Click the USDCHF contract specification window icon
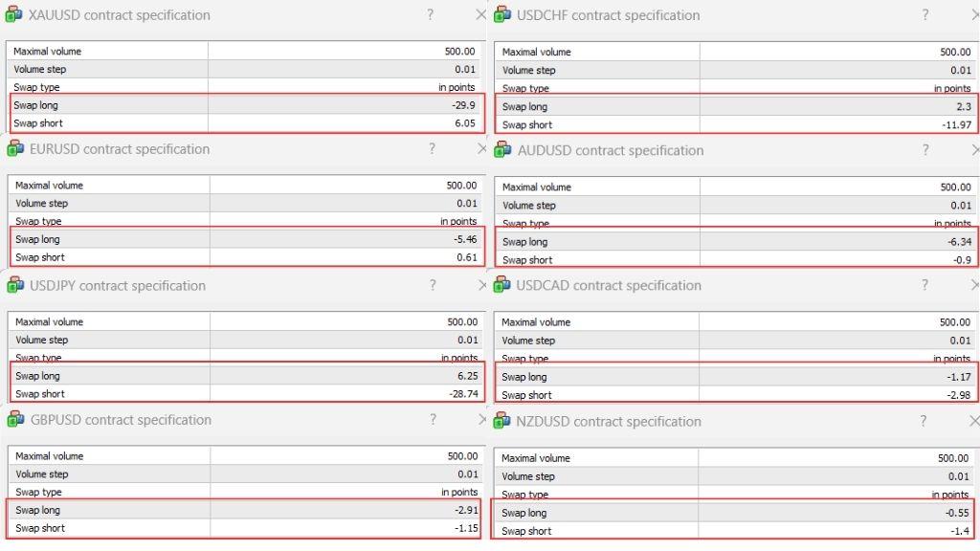 click(x=502, y=14)
